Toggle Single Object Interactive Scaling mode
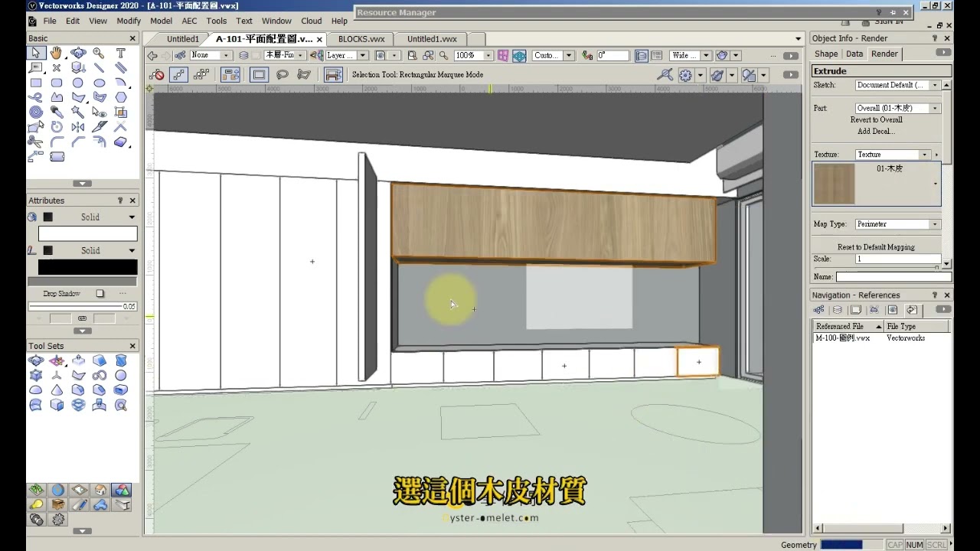Screen dimensions: 980x551 [178, 74]
